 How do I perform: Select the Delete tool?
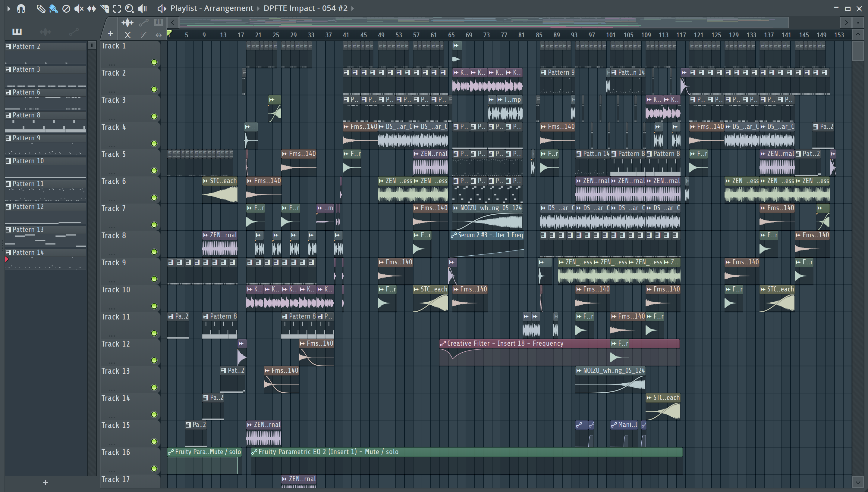(x=66, y=8)
